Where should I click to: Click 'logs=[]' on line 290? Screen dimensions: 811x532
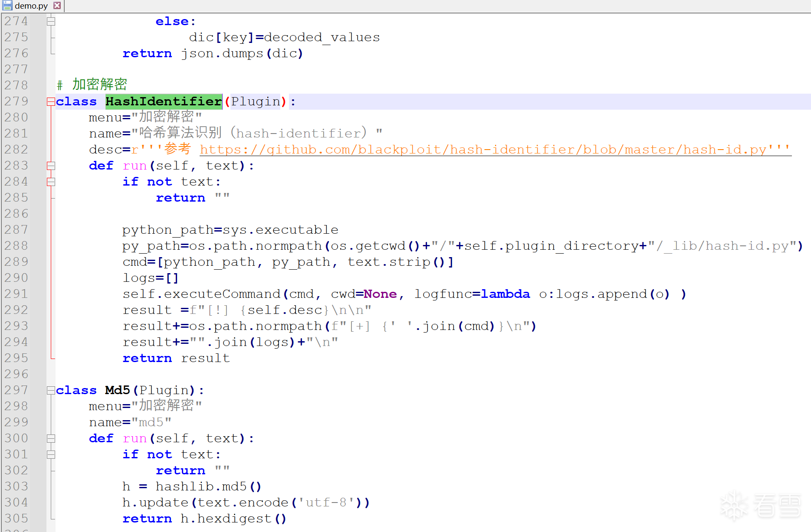(151, 278)
